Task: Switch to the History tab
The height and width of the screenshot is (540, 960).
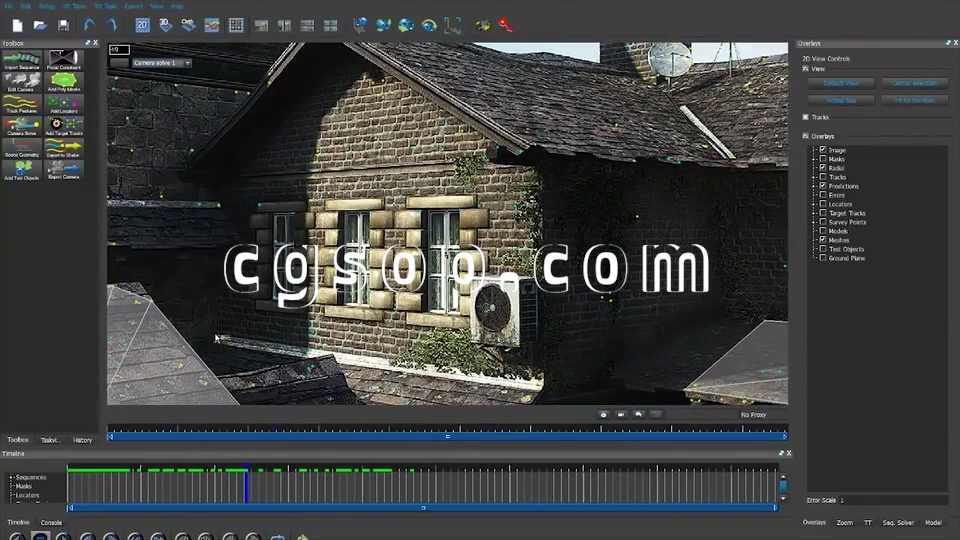Action: click(x=83, y=440)
